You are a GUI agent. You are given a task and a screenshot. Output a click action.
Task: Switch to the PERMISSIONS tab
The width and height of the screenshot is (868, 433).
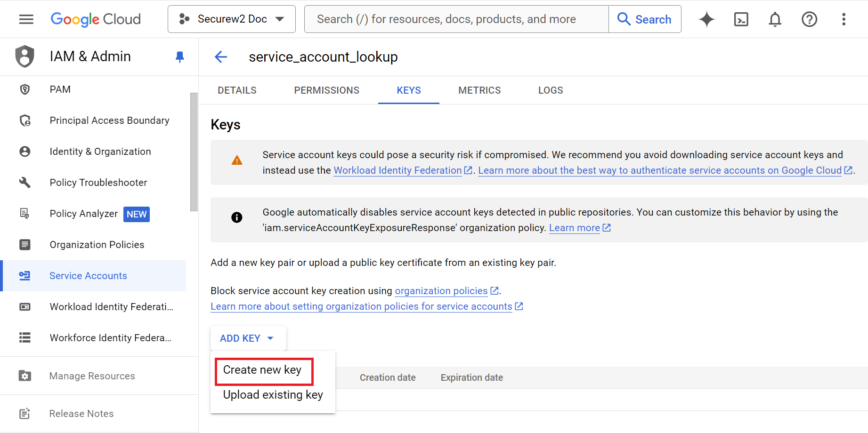point(326,90)
